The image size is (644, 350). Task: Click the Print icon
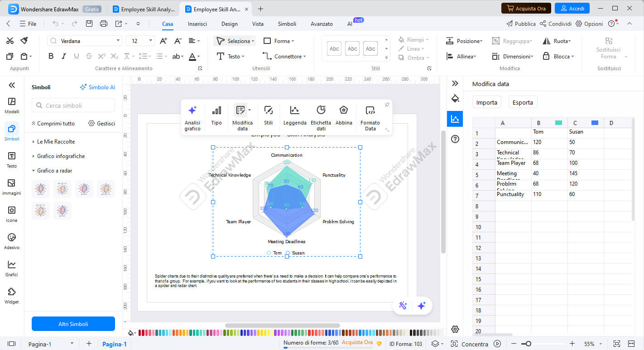(x=104, y=24)
